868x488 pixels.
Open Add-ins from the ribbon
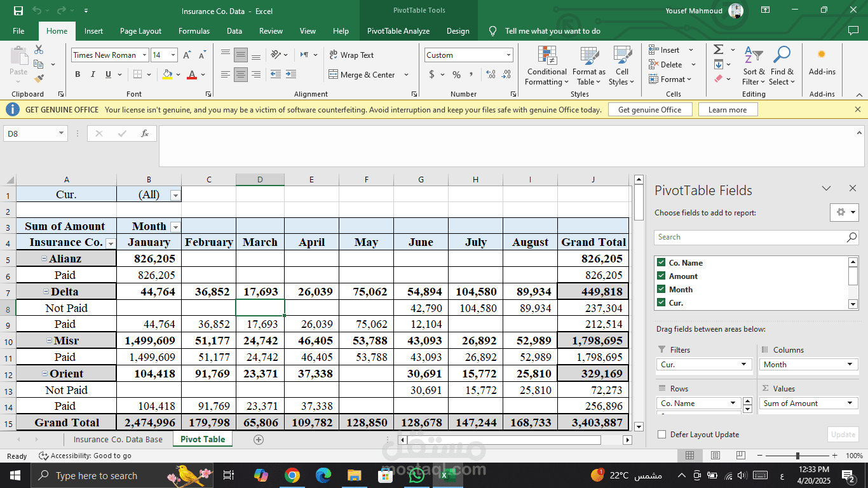[x=822, y=62]
